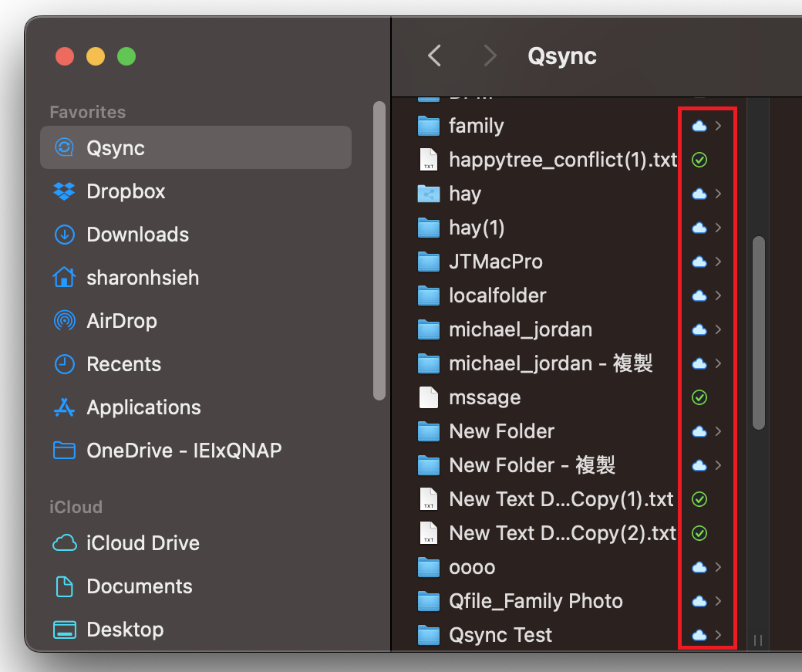Click the iCloud Drive cloud icon

coord(64,543)
